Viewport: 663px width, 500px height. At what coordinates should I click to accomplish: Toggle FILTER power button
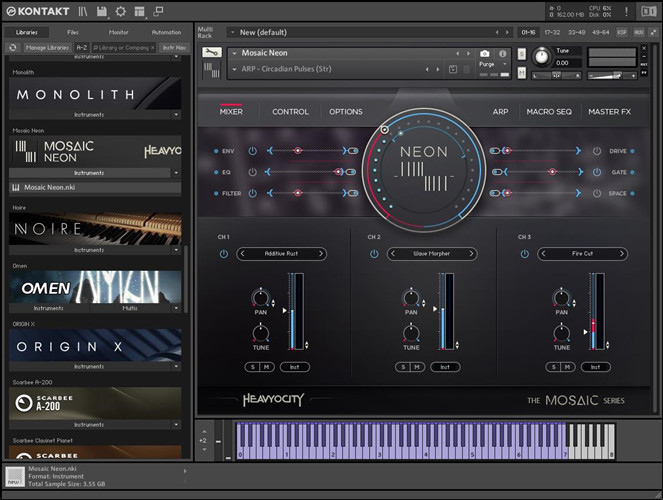252,193
